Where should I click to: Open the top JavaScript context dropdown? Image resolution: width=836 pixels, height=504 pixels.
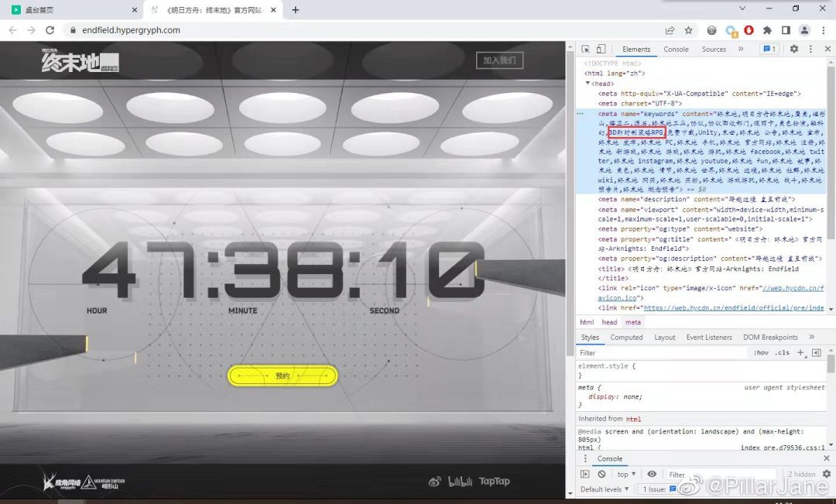pyautogui.click(x=626, y=474)
